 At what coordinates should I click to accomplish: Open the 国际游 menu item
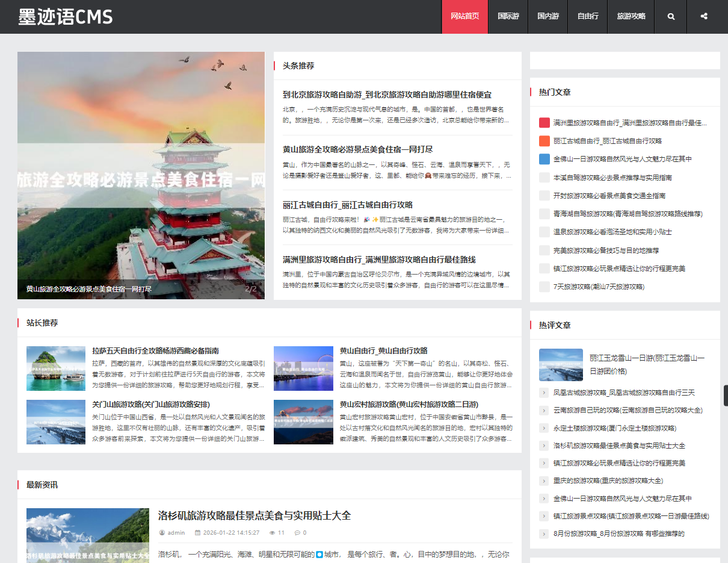tap(508, 16)
